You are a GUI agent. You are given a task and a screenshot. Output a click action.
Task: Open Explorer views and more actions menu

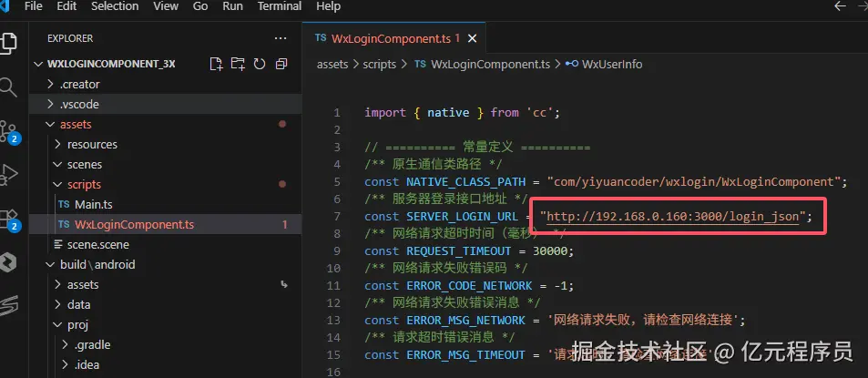281,38
